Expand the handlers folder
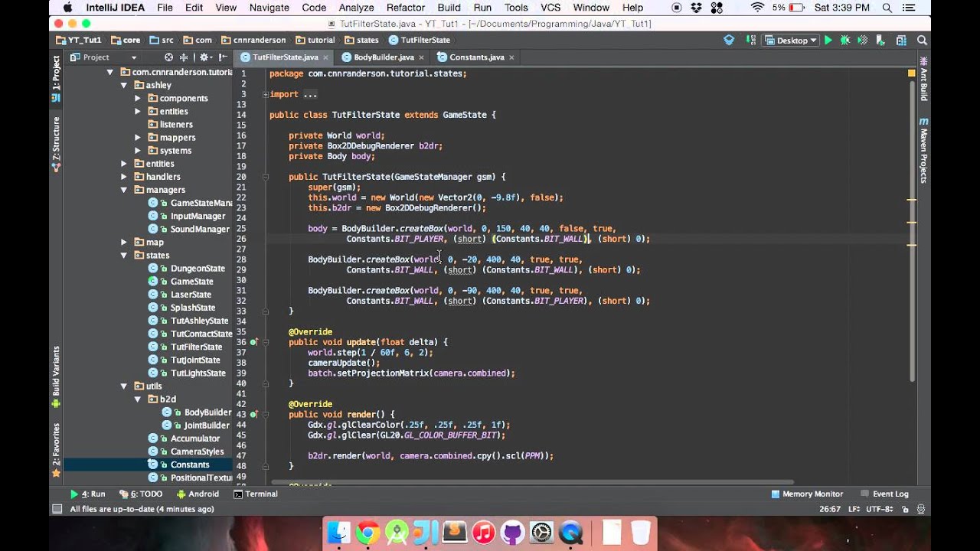The height and width of the screenshot is (551, 980). pyautogui.click(x=124, y=177)
